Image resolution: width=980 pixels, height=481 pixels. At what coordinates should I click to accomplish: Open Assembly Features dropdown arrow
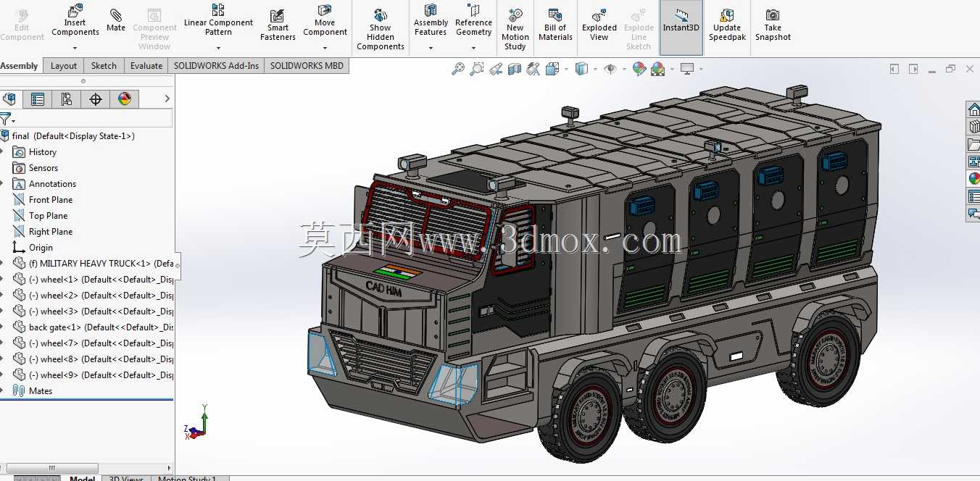click(431, 49)
